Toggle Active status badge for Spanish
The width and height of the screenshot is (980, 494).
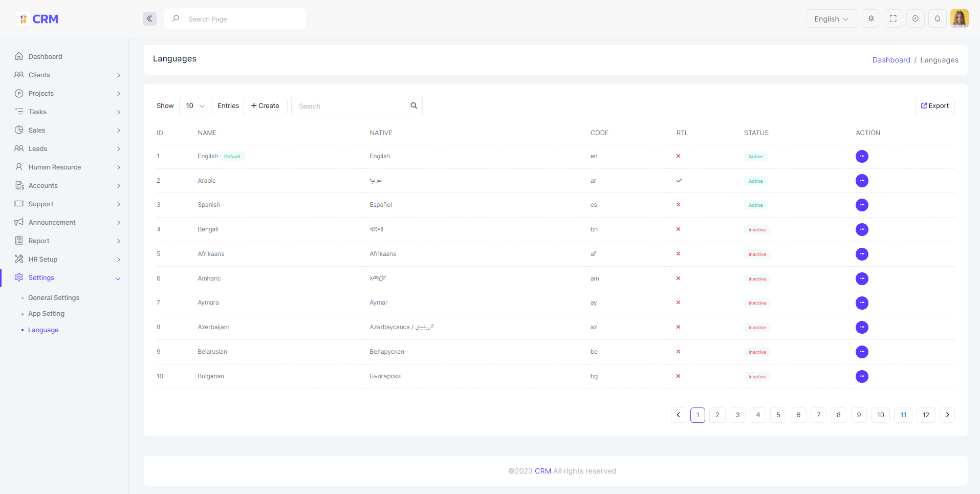tap(756, 205)
